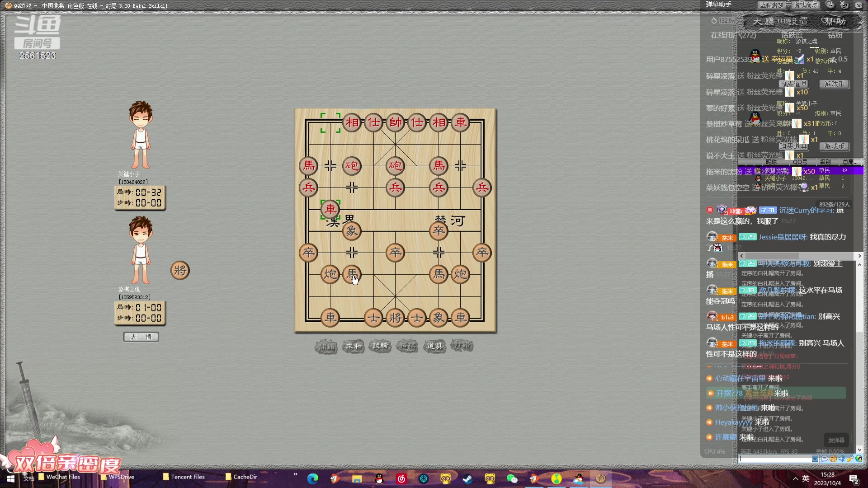Click the emoji smiley icon in chat toolbar
Image resolution: width=868 pixels, height=488 pixels.
pyautogui.click(x=833, y=459)
